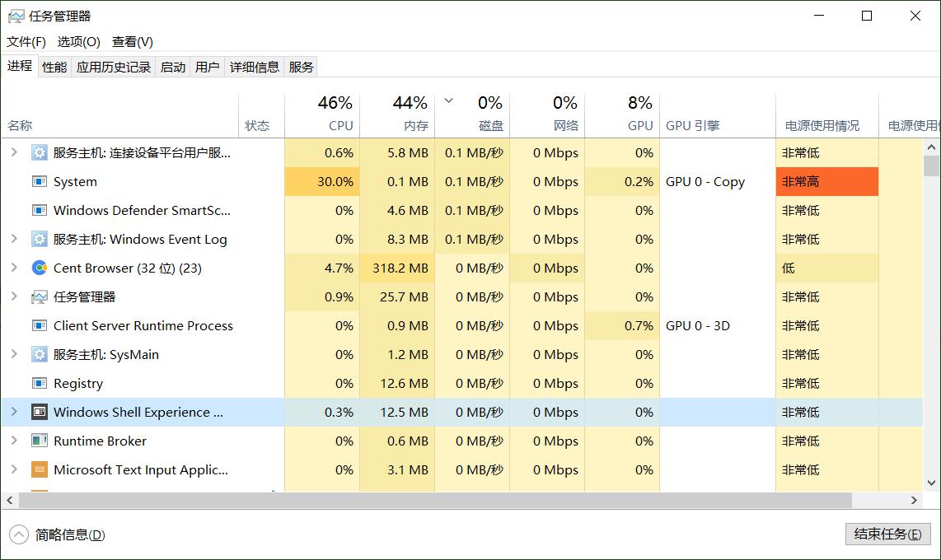Click the Task Manager title bar icon

coord(16,15)
